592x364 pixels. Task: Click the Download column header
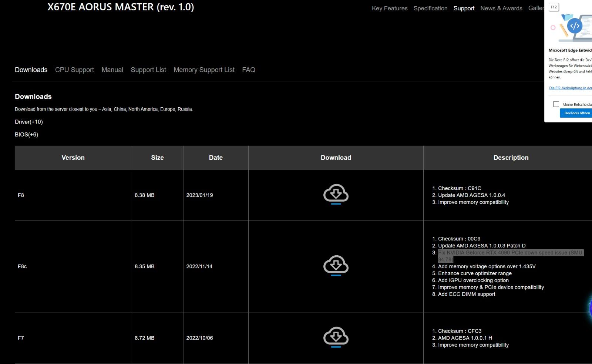(x=336, y=158)
